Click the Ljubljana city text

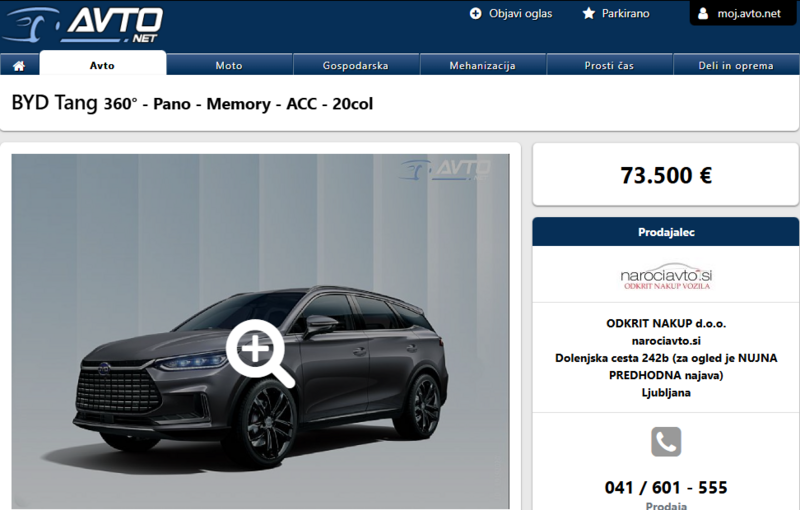[666, 393]
